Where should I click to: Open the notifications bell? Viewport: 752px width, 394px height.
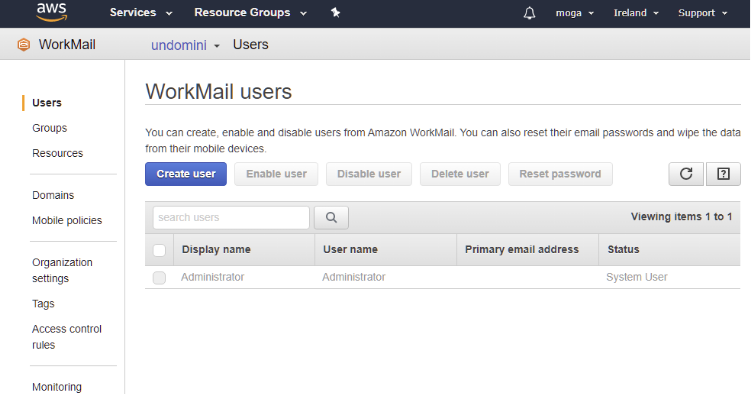[x=529, y=13]
